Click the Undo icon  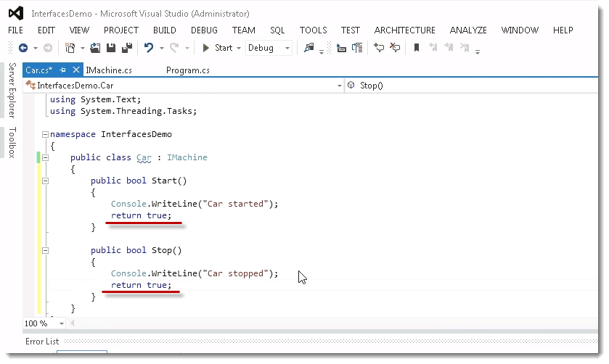(148, 48)
